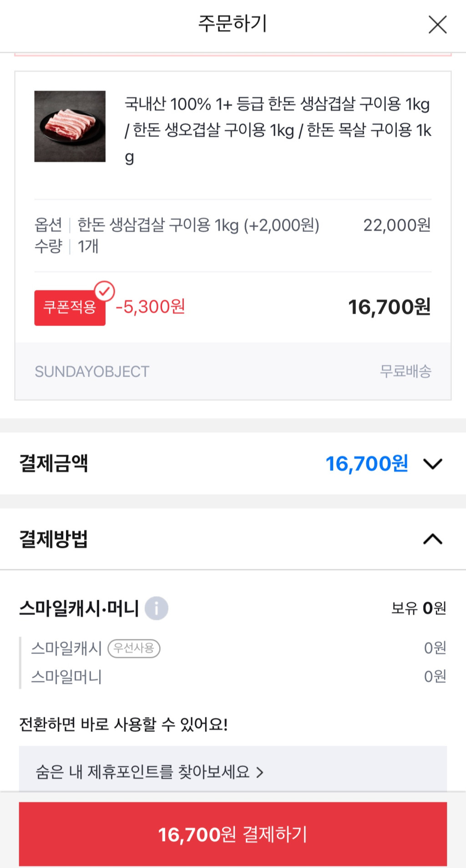Tap the 우선사용 priority badge
The width and height of the screenshot is (466, 868).
click(134, 648)
